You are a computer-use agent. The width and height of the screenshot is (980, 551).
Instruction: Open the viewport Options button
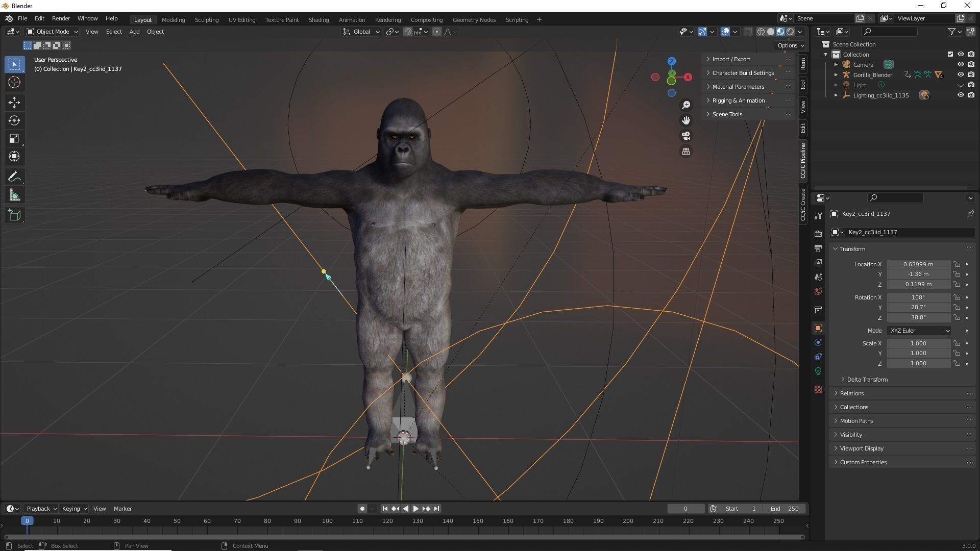pyautogui.click(x=791, y=45)
